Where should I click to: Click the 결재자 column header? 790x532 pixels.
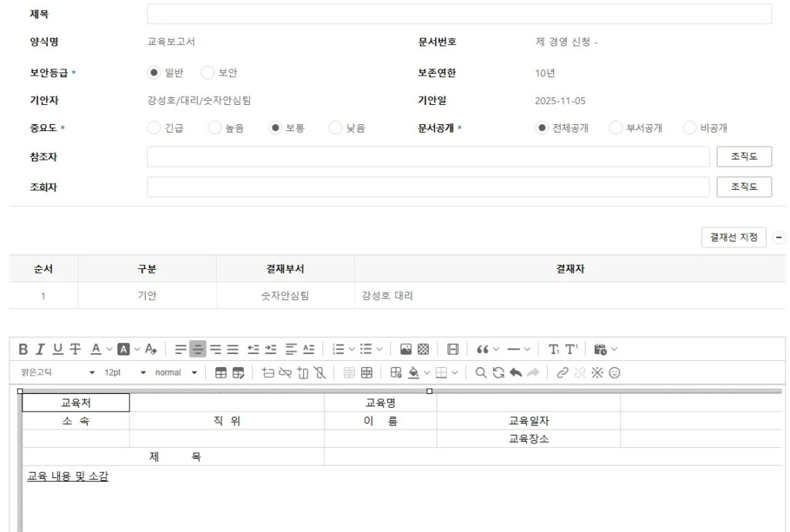pyautogui.click(x=569, y=269)
